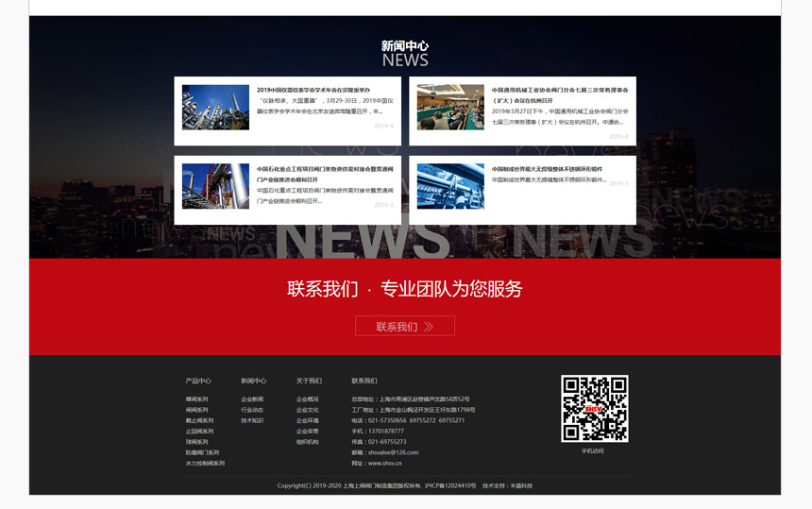Image resolution: width=812 pixels, height=509 pixels.
Task: Open 企业概况 under 关于我们
Action: pyautogui.click(x=307, y=399)
